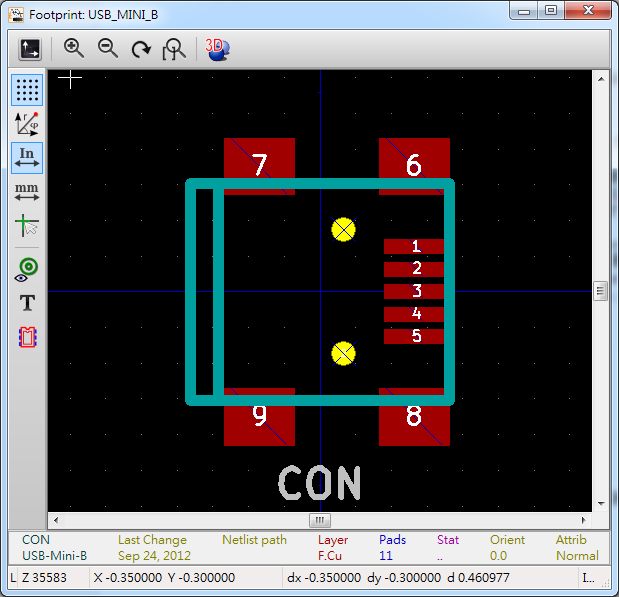Image resolution: width=619 pixels, height=597 pixels.
Task: Open the footprint display options
Action: pyautogui.click(x=30, y=48)
